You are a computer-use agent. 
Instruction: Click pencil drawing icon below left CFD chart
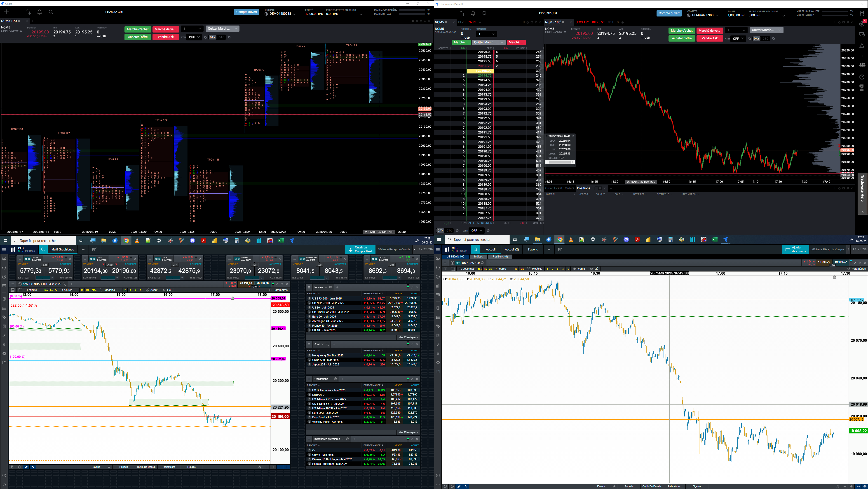click(x=26, y=467)
